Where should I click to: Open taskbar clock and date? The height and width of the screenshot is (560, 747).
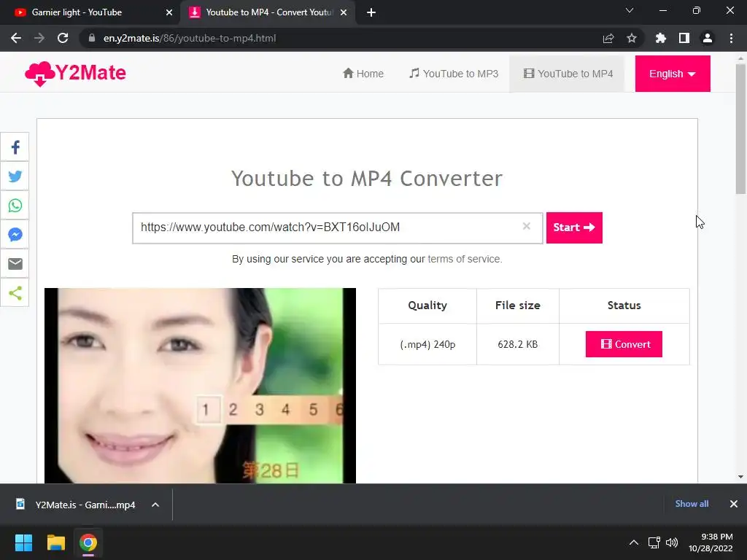[x=711, y=542]
